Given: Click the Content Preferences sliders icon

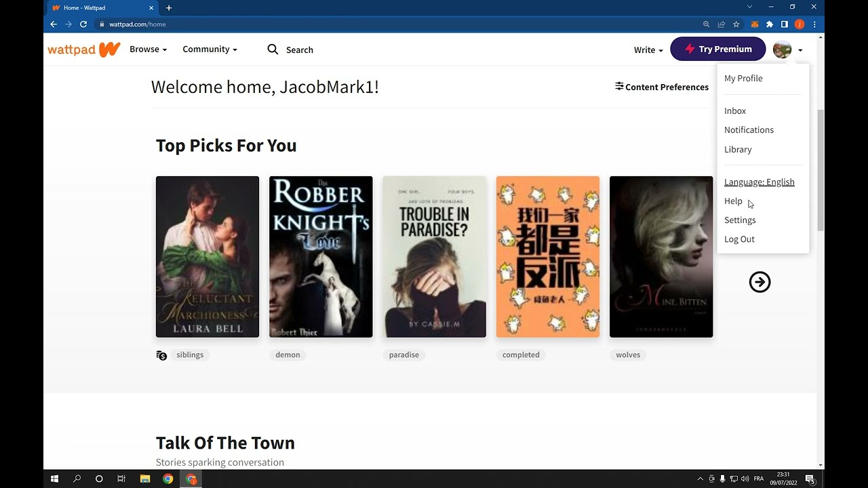Looking at the screenshot, I should 619,86.
